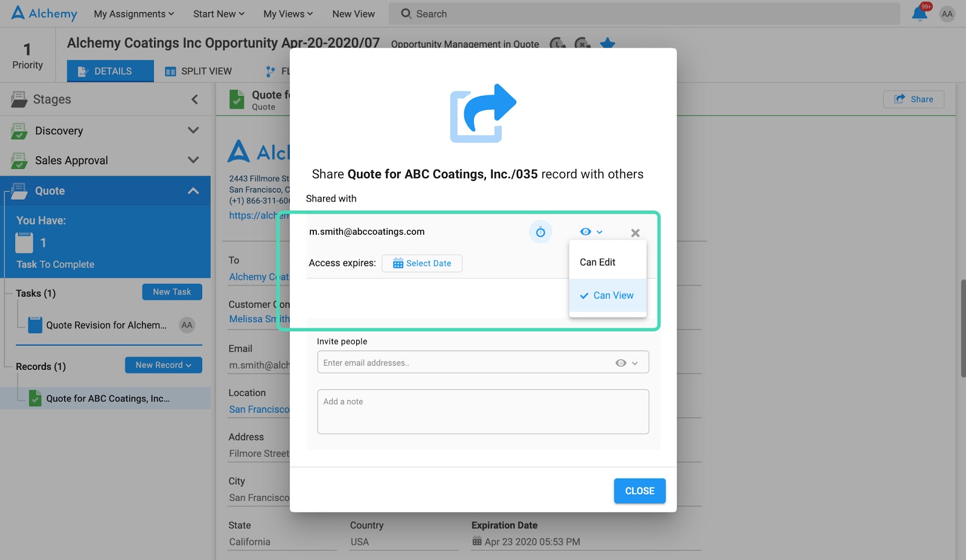Toggle the blue favorite star icon
Image resolution: width=966 pixels, height=560 pixels.
click(608, 43)
